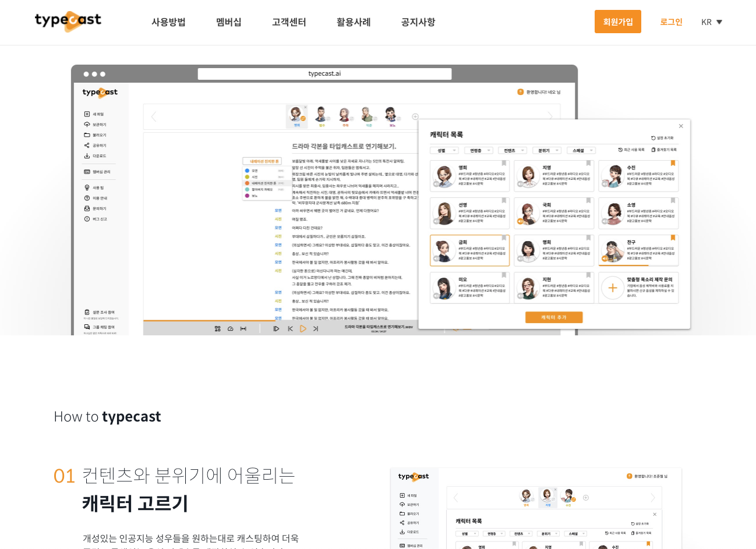756x549 pixels.
Task: Click the 그룹 채팅 참여 chat icon
Action: 87,327
